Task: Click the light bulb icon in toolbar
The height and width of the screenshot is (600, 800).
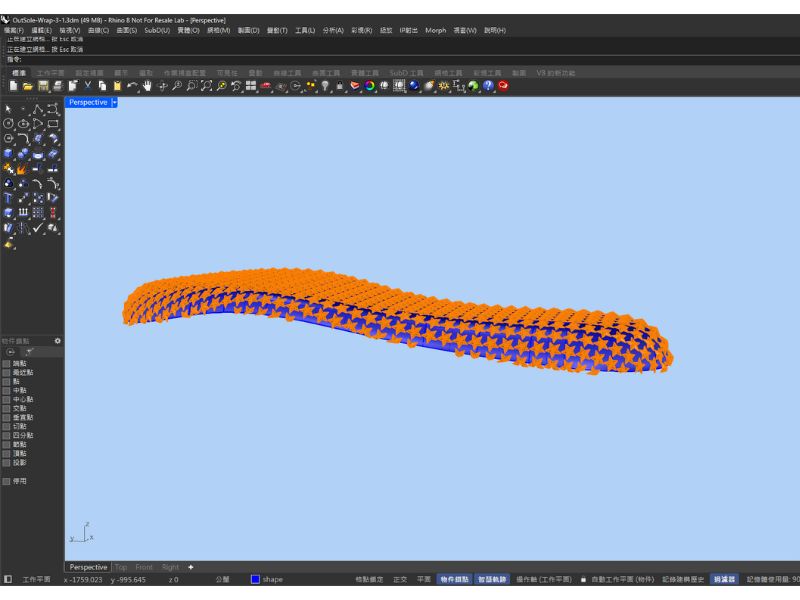Action: click(325, 86)
